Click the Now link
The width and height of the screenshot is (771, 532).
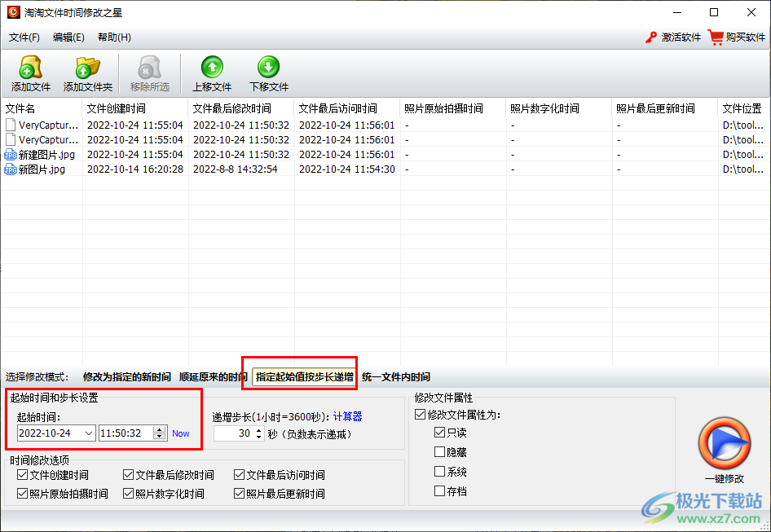click(x=180, y=433)
